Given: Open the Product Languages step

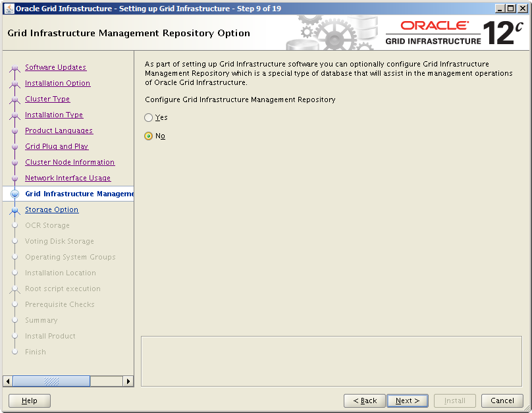Looking at the screenshot, I should (59, 131).
